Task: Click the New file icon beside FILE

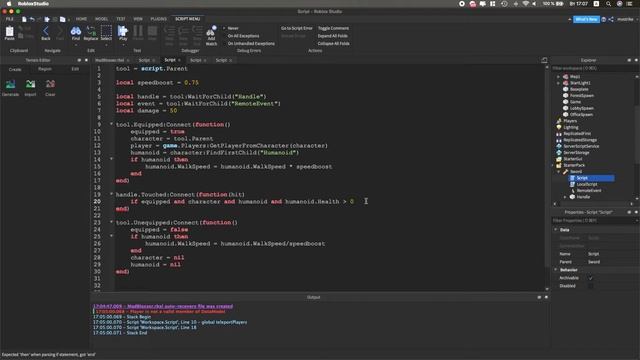Action: point(24,19)
